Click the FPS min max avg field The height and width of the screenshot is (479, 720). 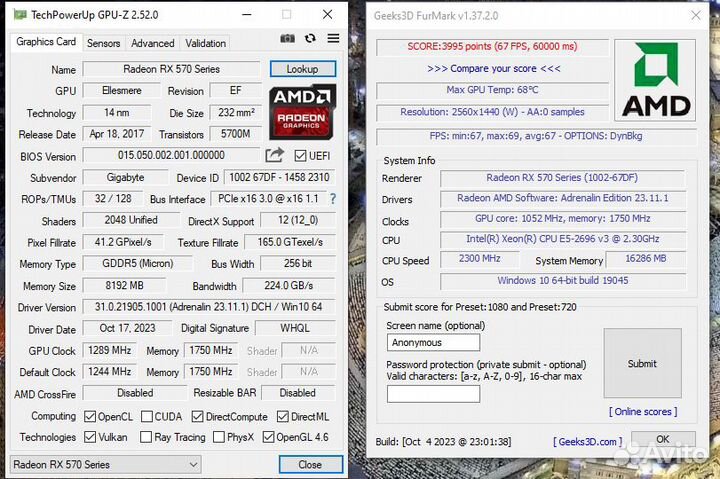(536, 136)
